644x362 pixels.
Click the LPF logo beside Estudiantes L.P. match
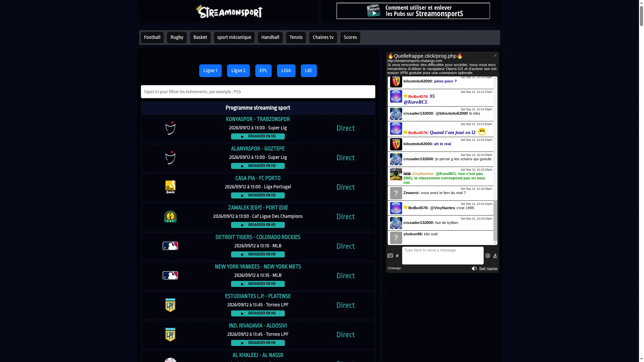[170, 305]
